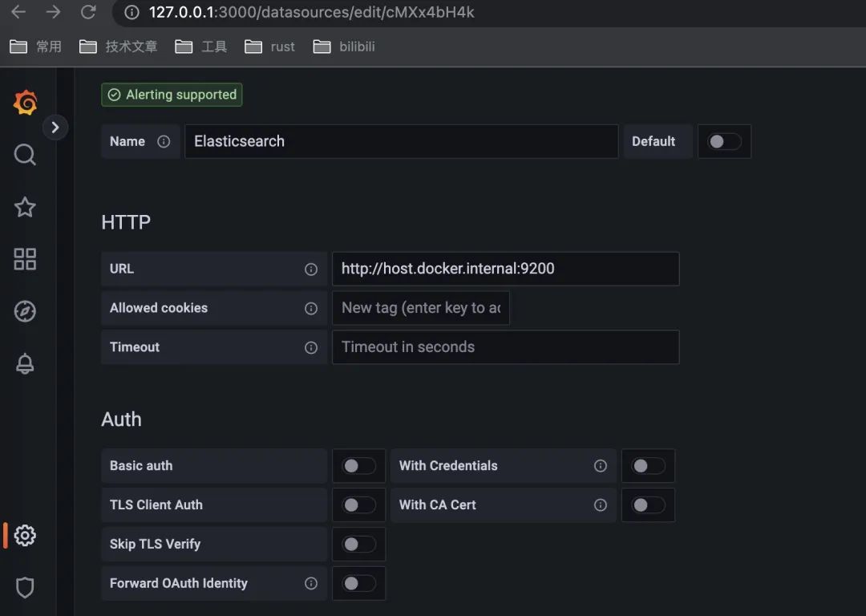Toggle the Default data source switch
The height and width of the screenshot is (616, 866).
click(x=724, y=141)
